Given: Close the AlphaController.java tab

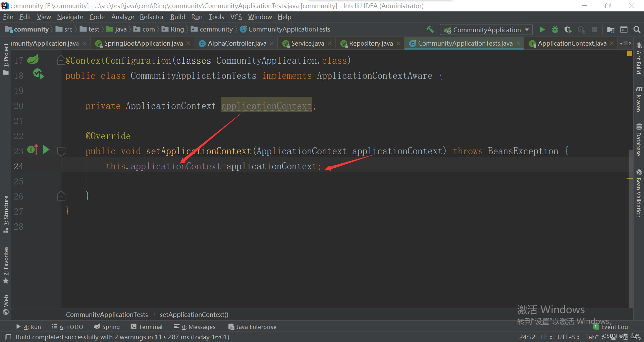Looking at the screenshot, I should pyautogui.click(x=272, y=43).
